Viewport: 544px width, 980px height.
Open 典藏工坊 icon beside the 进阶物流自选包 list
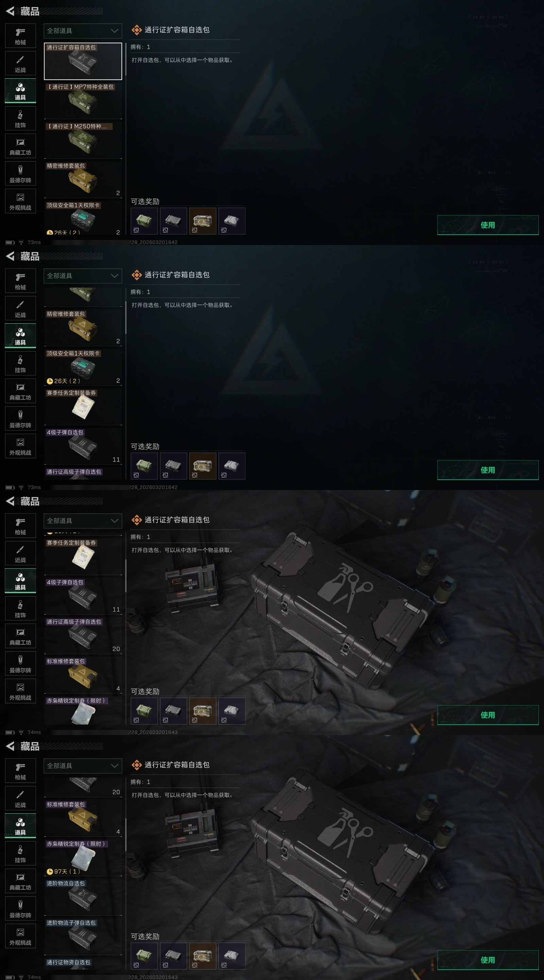[x=20, y=881]
